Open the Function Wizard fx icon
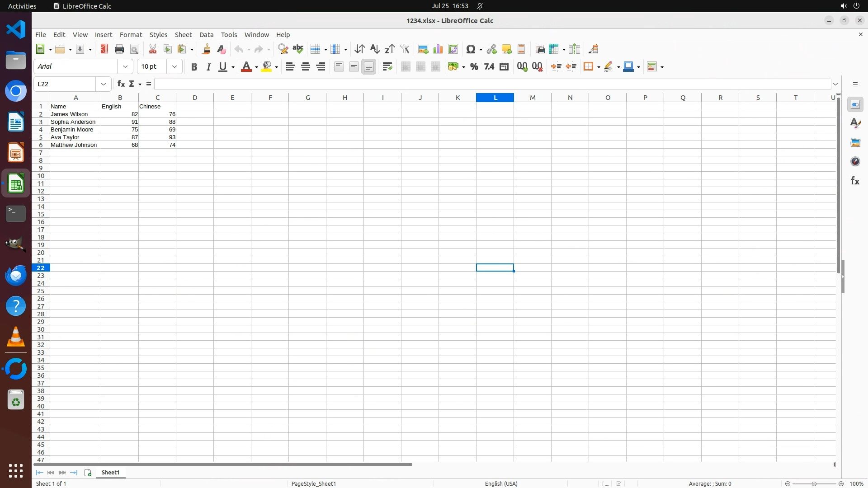Screen dimensions: 868x488 point(121,84)
